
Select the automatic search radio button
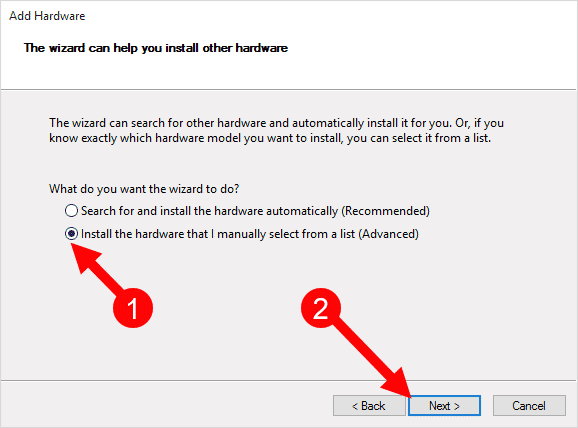tap(71, 211)
